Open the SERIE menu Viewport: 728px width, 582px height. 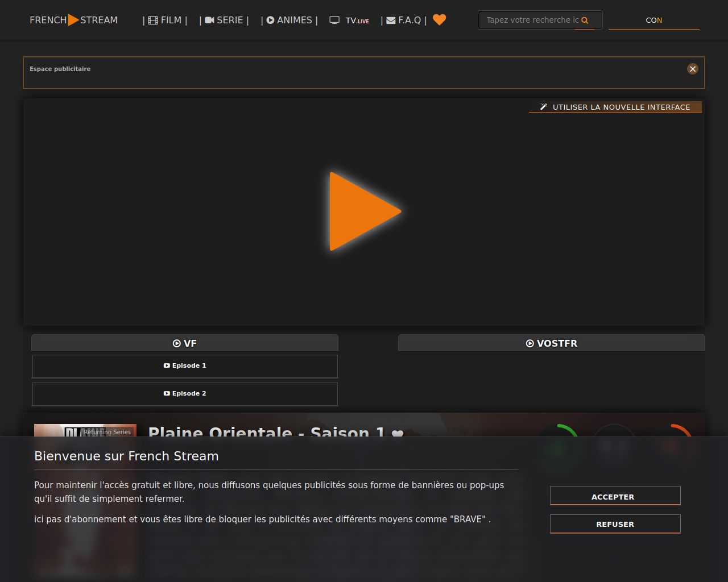point(224,20)
